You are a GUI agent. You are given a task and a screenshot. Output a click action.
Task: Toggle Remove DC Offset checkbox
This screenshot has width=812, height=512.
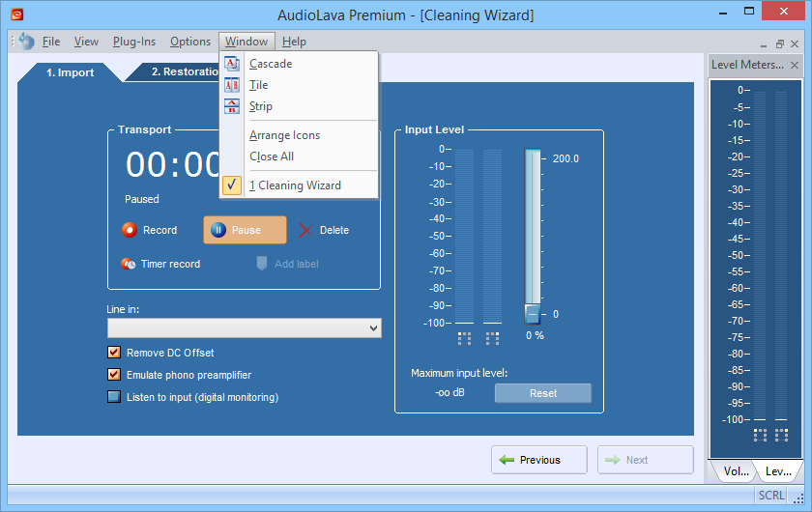point(114,353)
